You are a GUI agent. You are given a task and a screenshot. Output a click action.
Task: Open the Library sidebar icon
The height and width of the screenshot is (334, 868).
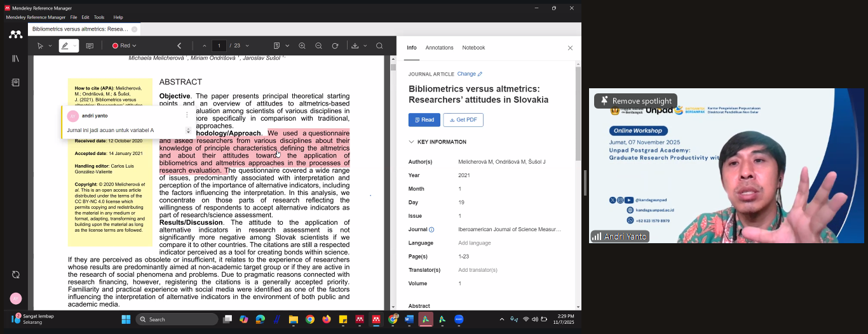[15, 58]
